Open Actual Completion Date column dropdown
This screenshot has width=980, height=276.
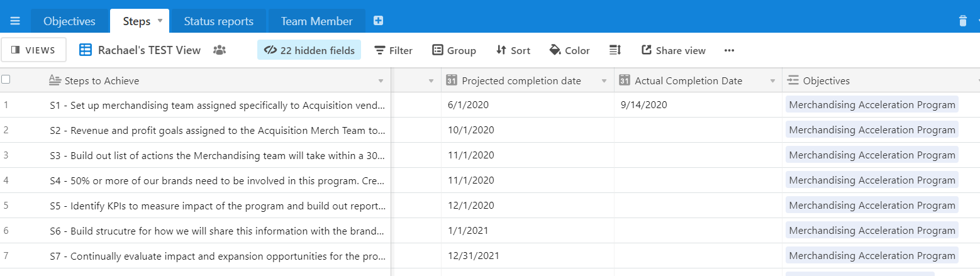[773, 81]
